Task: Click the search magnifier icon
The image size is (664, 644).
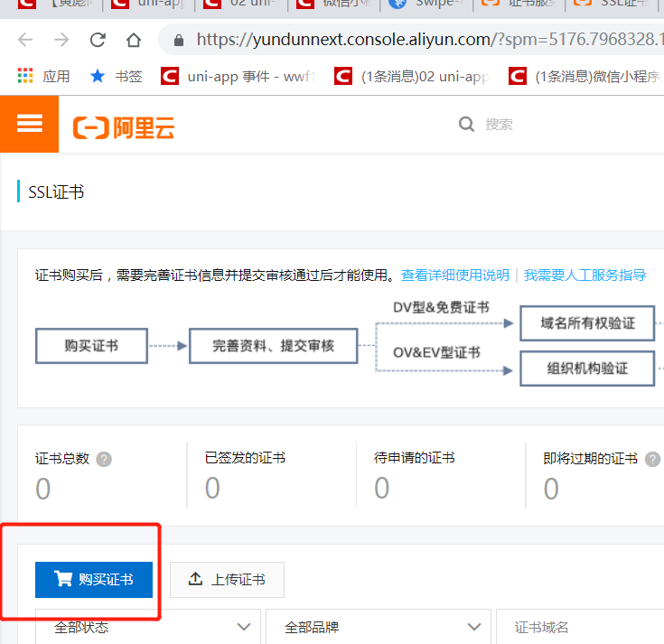Action: 466,125
